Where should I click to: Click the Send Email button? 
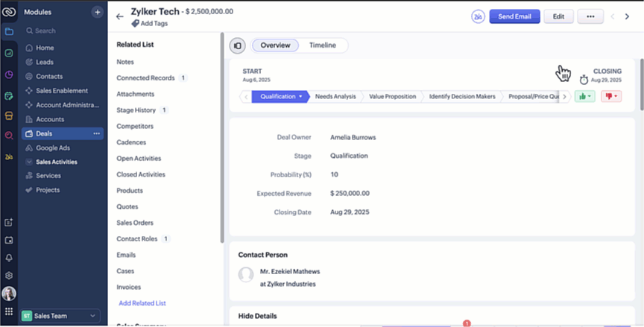514,16
